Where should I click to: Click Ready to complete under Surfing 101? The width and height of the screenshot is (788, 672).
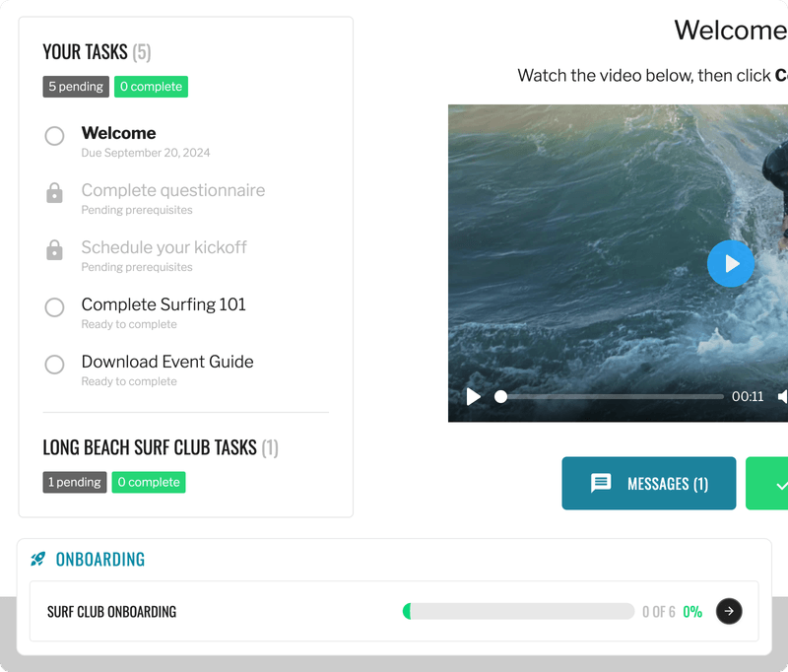[129, 324]
